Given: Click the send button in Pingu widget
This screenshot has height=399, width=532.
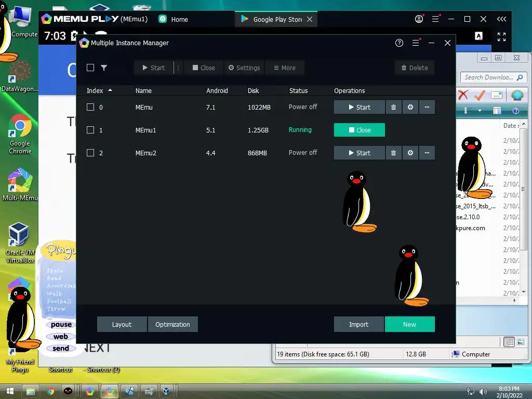Looking at the screenshot, I should (61, 348).
